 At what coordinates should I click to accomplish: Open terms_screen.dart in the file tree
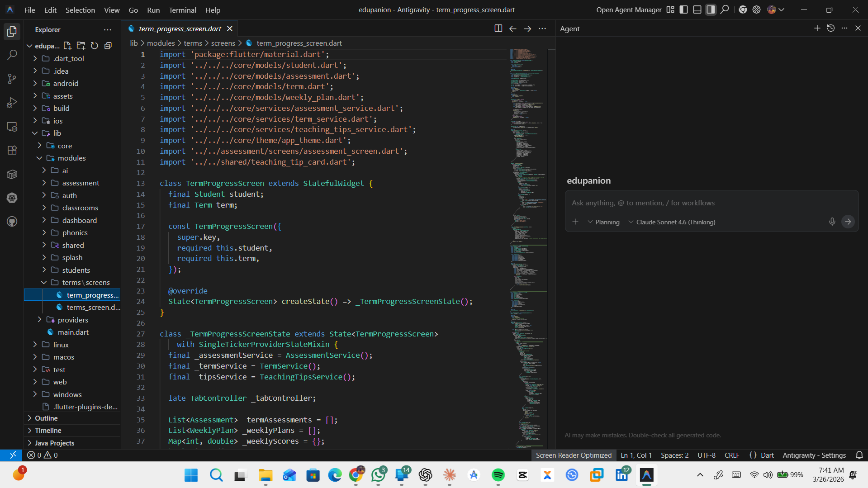(x=93, y=307)
